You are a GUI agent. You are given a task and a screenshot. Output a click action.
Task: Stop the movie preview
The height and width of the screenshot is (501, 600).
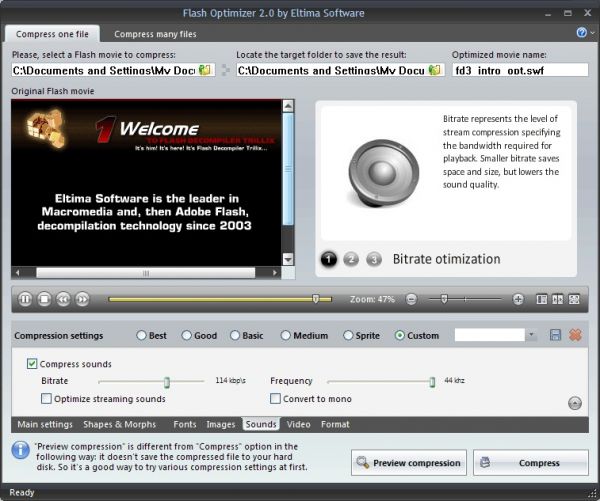[x=44, y=299]
